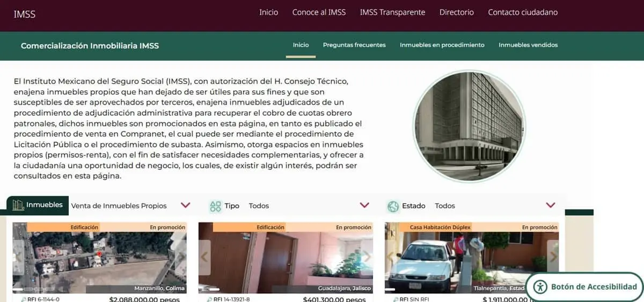Click the Tipo category icon
This screenshot has height=302, width=644.
[x=216, y=206]
